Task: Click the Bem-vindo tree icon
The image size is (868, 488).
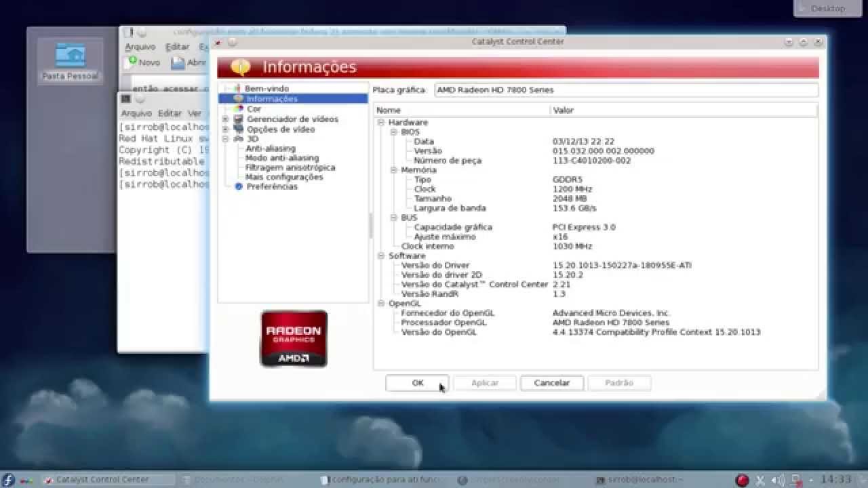Action: [x=237, y=89]
